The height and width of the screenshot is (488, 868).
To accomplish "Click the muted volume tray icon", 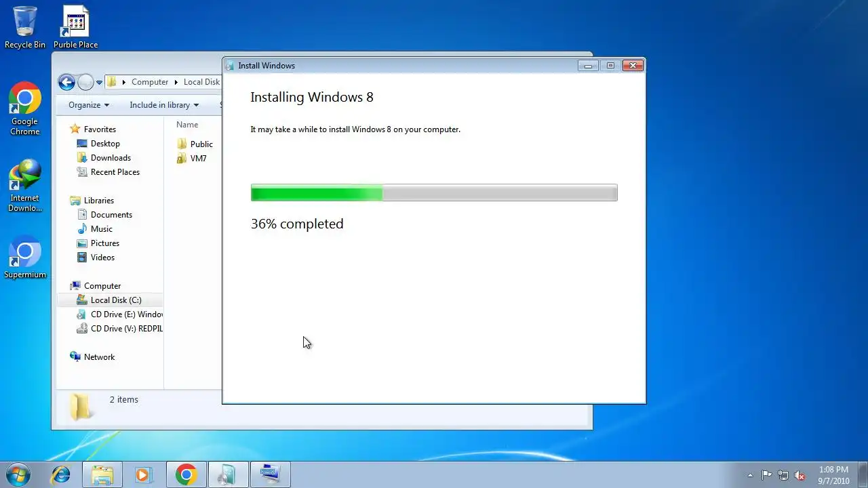I will click(800, 475).
